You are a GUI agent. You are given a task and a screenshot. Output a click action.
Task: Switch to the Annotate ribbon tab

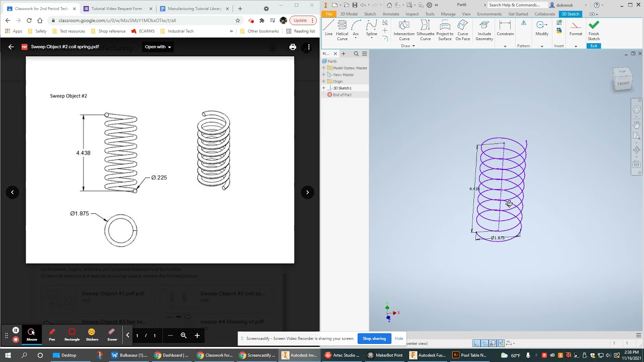coord(390,14)
